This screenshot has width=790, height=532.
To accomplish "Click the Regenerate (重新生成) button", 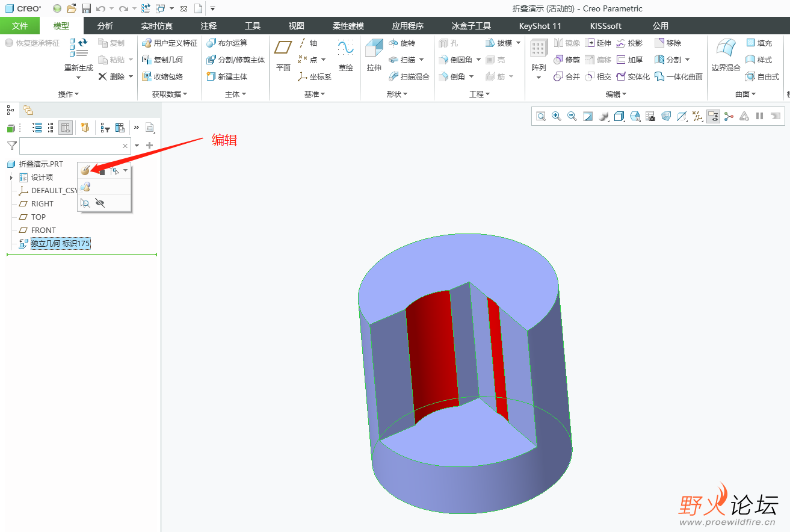I will [x=79, y=54].
